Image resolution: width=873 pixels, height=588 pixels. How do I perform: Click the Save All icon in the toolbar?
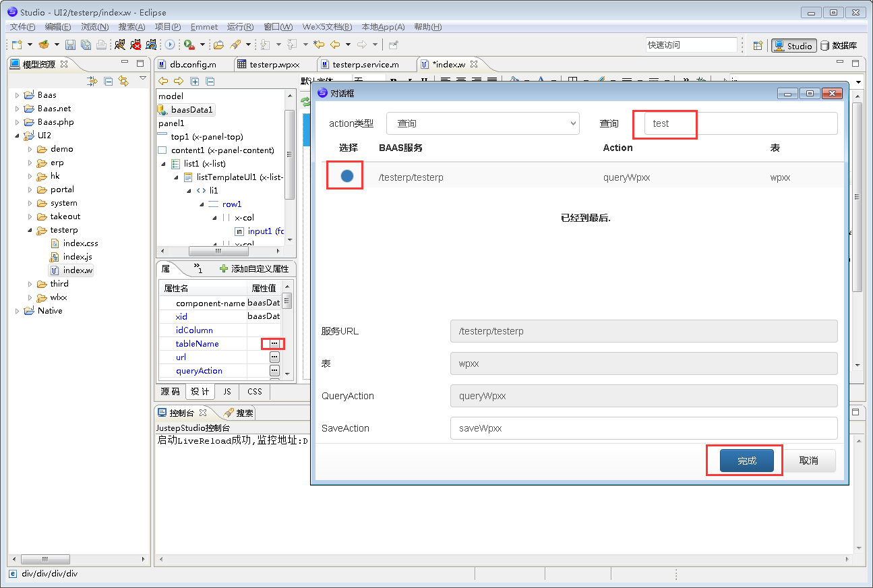tap(86, 45)
